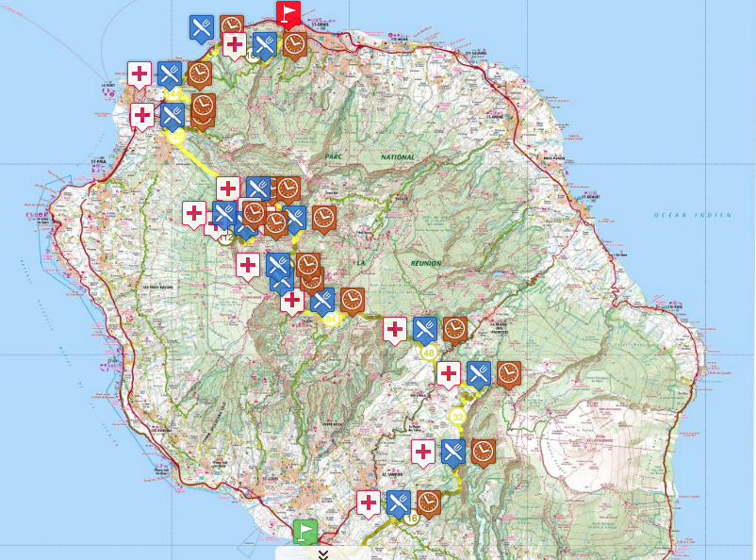Open time cutoff clock icon near kilometer 16
The height and width of the screenshot is (560, 756).
pos(428,502)
